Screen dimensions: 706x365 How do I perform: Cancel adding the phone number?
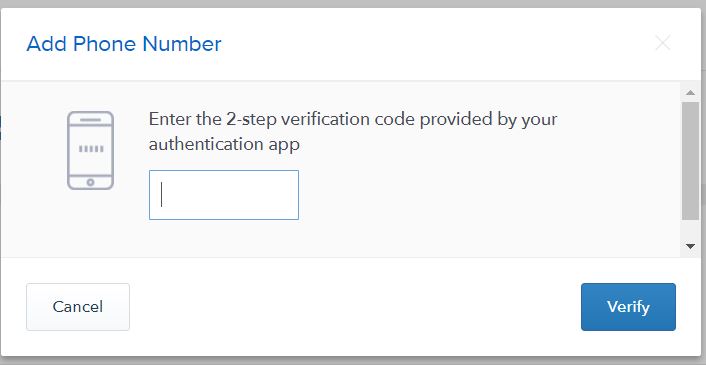tap(78, 307)
